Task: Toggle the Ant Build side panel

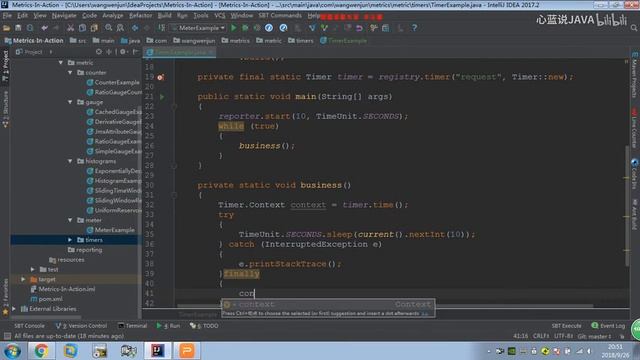Action: (x=634, y=214)
